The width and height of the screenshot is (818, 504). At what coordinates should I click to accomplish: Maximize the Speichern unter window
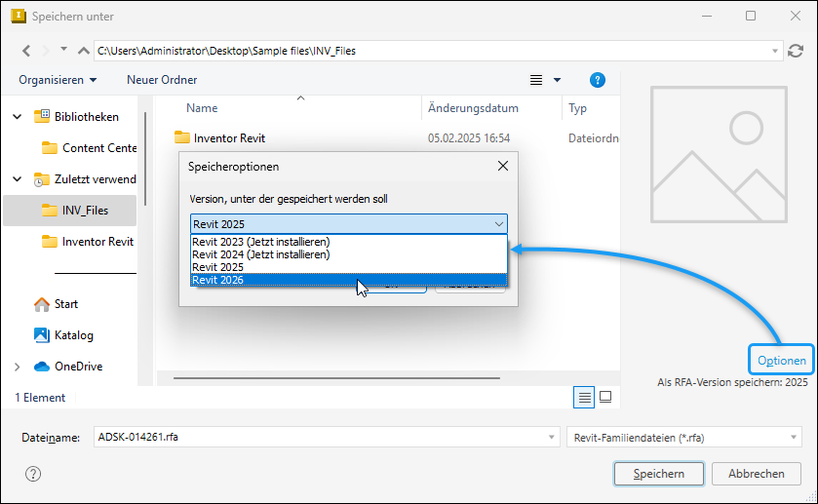[x=751, y=17]
